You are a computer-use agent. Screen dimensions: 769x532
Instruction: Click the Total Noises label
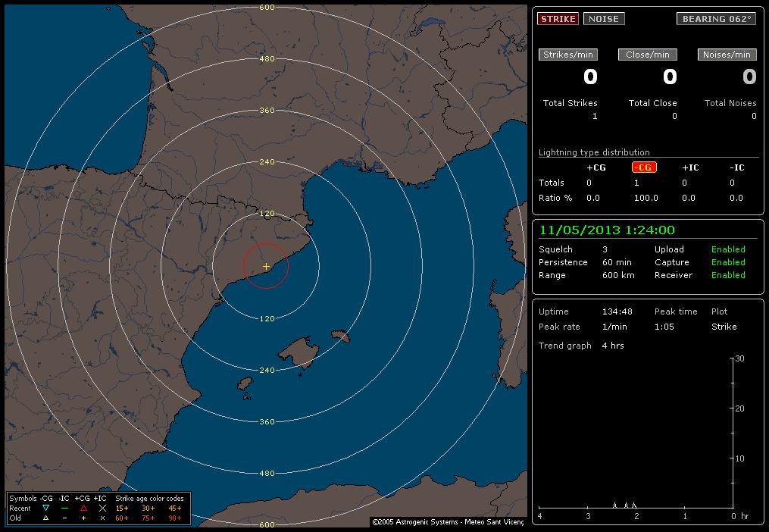pos(730,103)
